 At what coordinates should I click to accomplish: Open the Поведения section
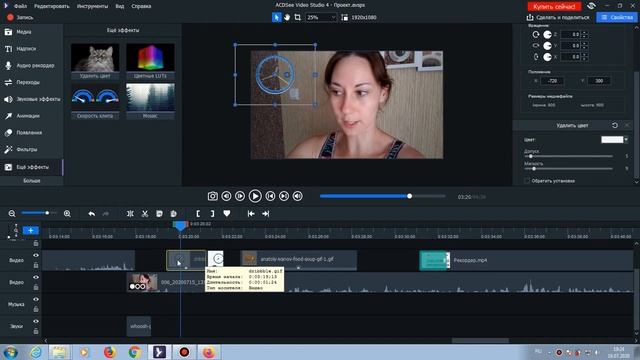pos(31,133)
